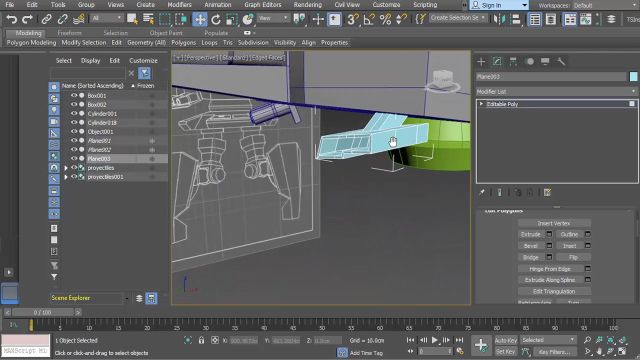Click the ViewCube in the viewport
This screenshot has height=360, width=640.
[x=443, y=80]
